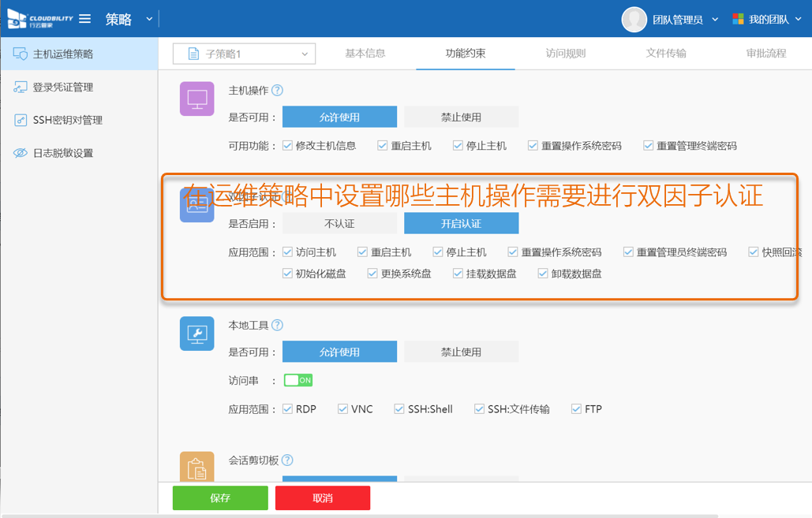Uncheck the 初始化磁盘 checkbox
812x518 pixels.
coord(288,274)
